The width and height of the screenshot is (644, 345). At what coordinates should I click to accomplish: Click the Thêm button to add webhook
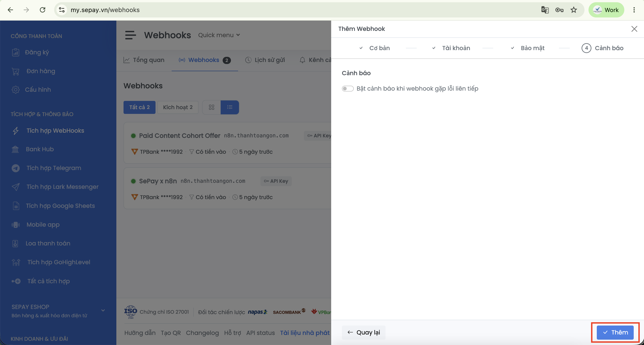(x=615, y=332)
